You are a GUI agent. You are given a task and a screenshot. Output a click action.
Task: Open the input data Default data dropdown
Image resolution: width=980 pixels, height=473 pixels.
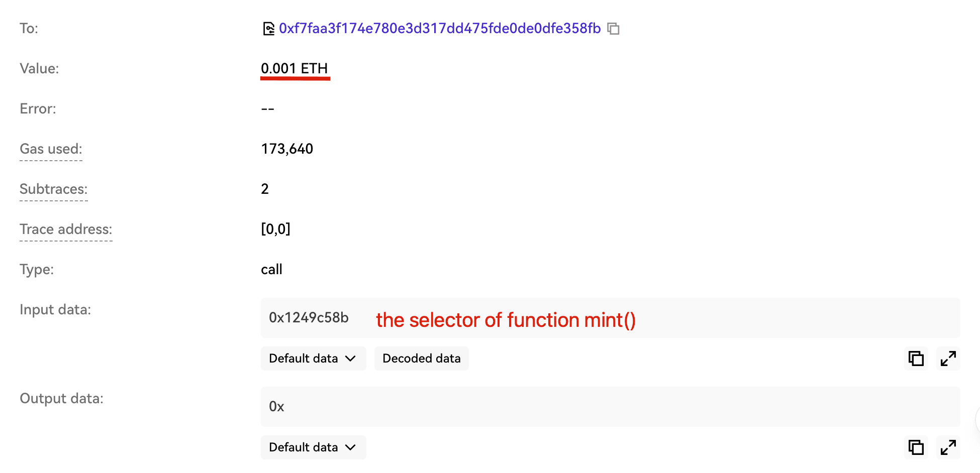point(313,359)
